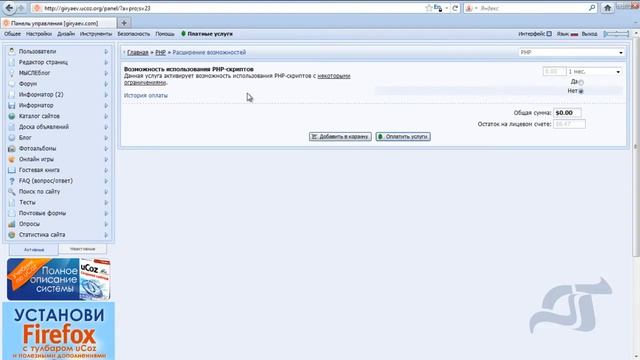Click the Форум sidebar icon
The image size is (640, 360).
click(11, 84)
